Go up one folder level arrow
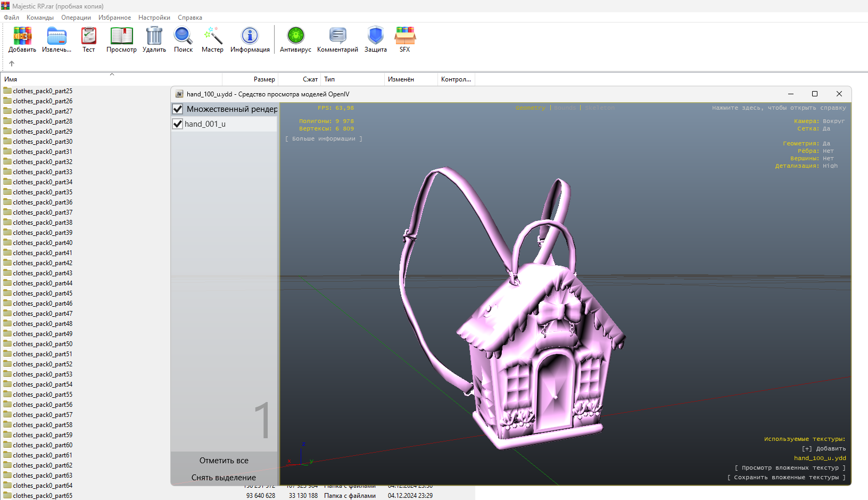Screen dimensions: 868x500 [12, 63]
